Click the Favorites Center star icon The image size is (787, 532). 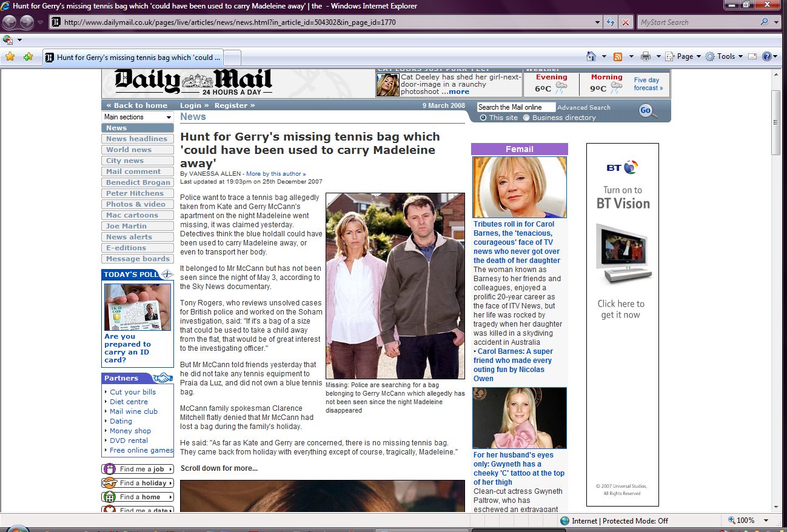tap(10, 57)
